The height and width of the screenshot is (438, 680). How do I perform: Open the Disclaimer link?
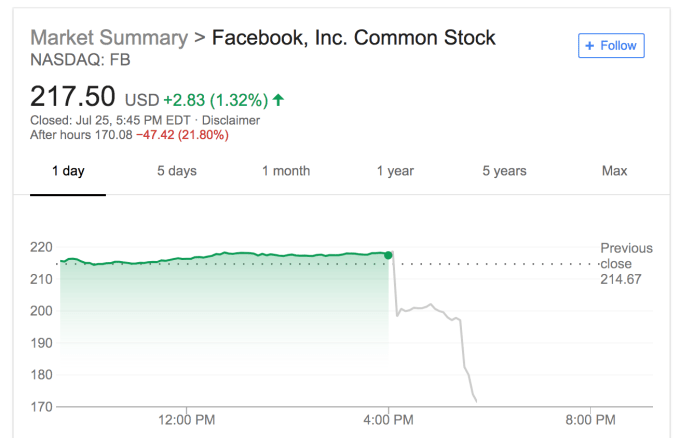coord(232,120)
